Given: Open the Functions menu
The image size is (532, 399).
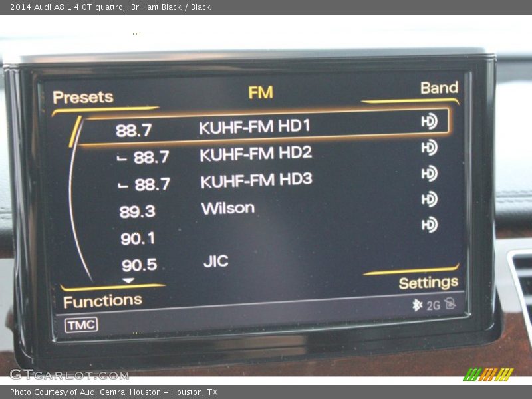Looking at the screenshot, I should (102, 301).
